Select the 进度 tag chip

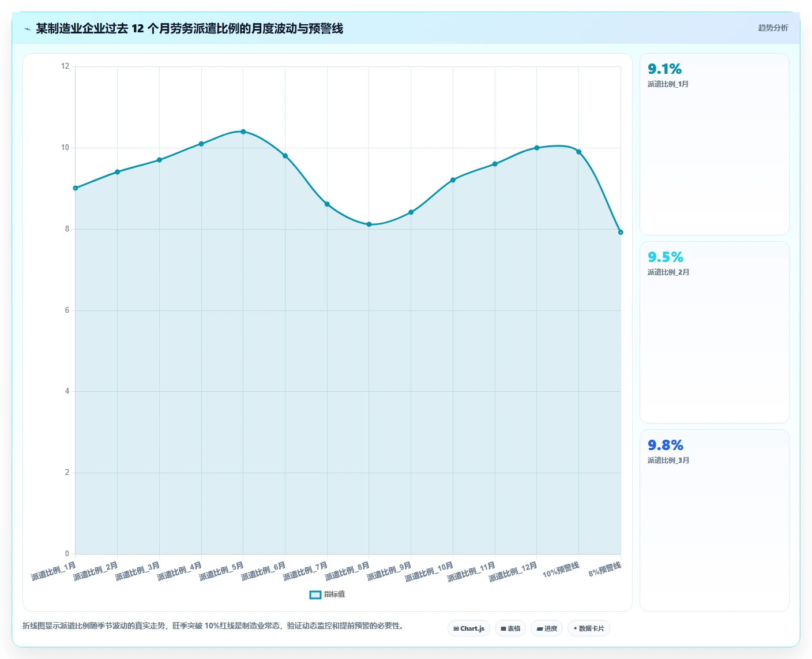(x=547, y=628)
